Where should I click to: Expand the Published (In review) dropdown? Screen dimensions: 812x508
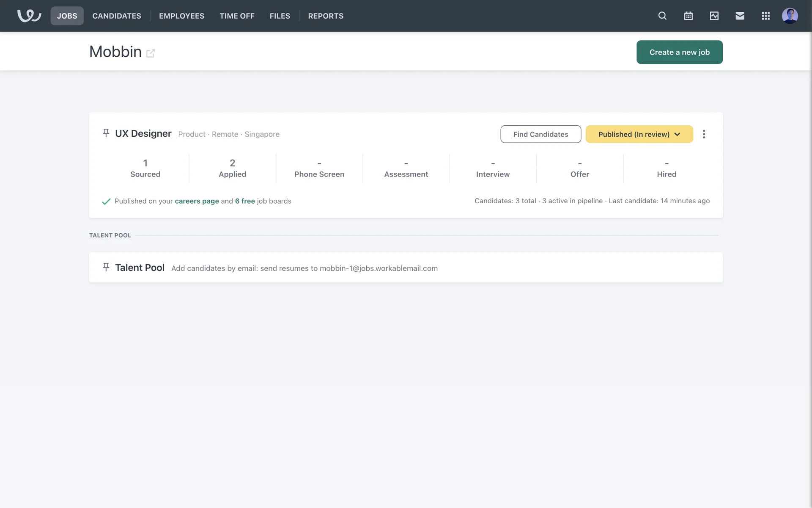(x=639, y=134)
